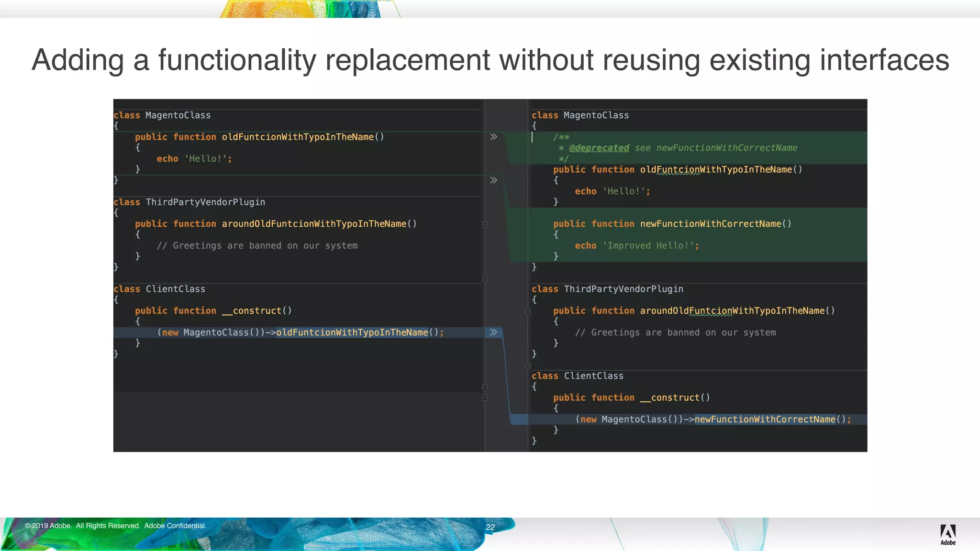Click 'class MagentoClass' in right diff pane
This screenshot has height=551, width=980.
click(580, 115)
